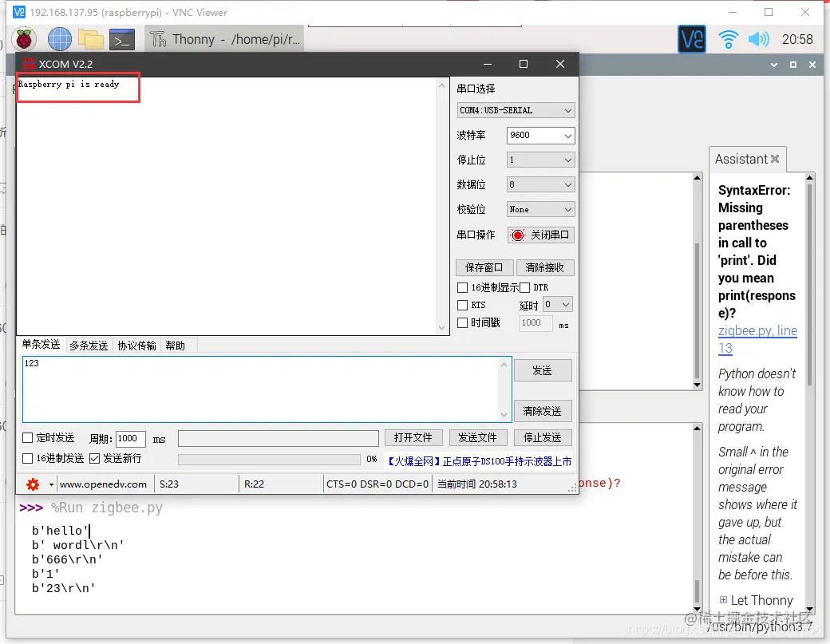Expand the None parity dropdown
This screenshot has height=644, width=830.
(540, 210)
